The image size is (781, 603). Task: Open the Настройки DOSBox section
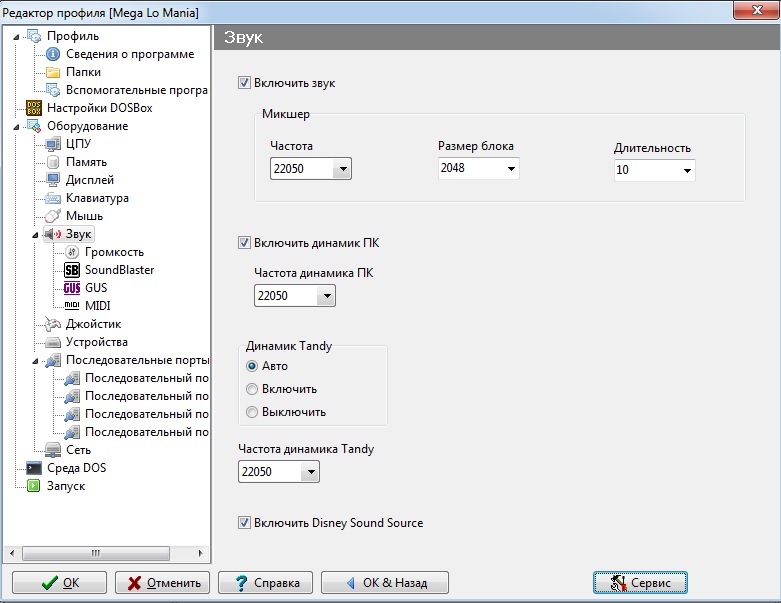[100, 108]
